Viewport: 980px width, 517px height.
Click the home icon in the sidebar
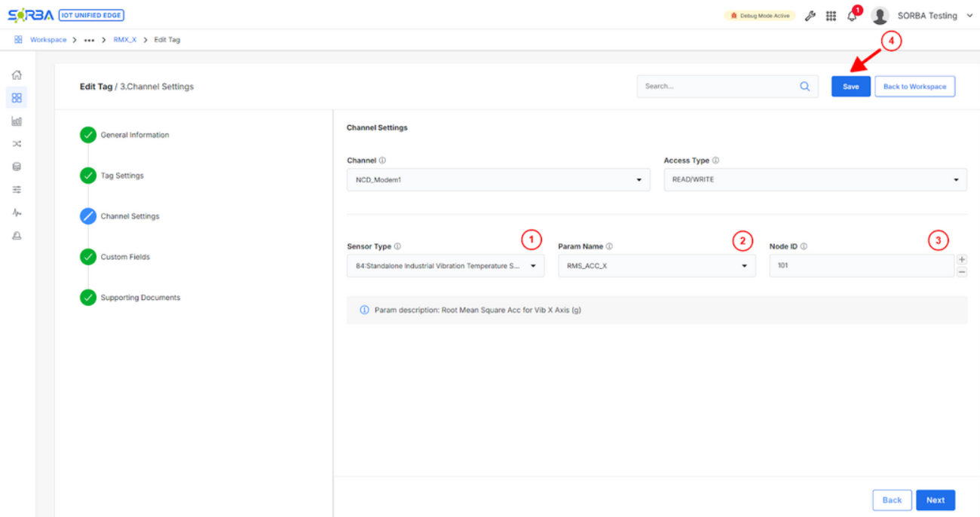click(x=17, y=75)
